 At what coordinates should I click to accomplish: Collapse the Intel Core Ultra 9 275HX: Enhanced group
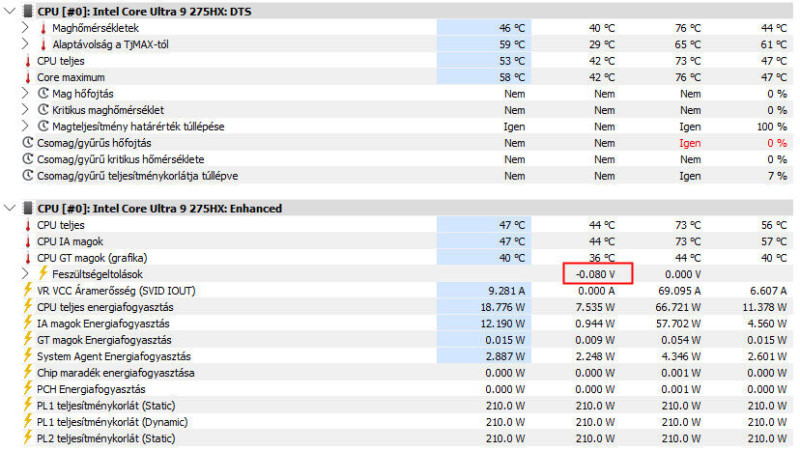click(x=10, y=208)
